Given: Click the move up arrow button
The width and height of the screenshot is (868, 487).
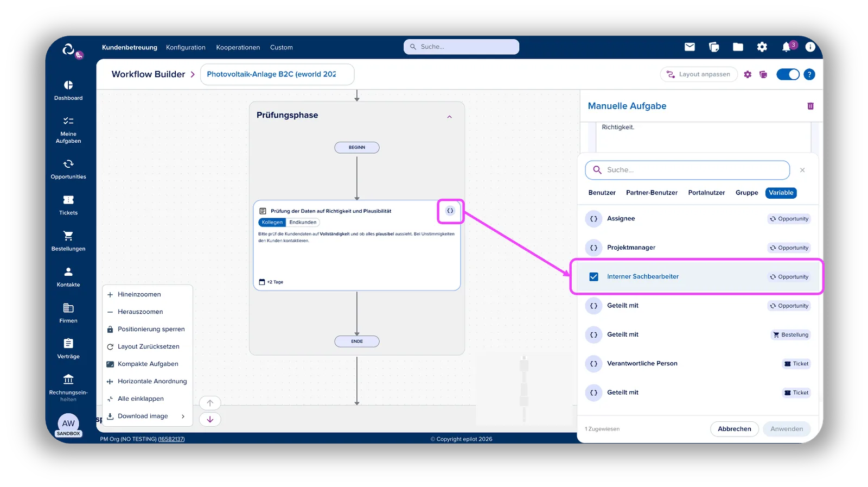Looking at the screenshot, I should (210, 403).
